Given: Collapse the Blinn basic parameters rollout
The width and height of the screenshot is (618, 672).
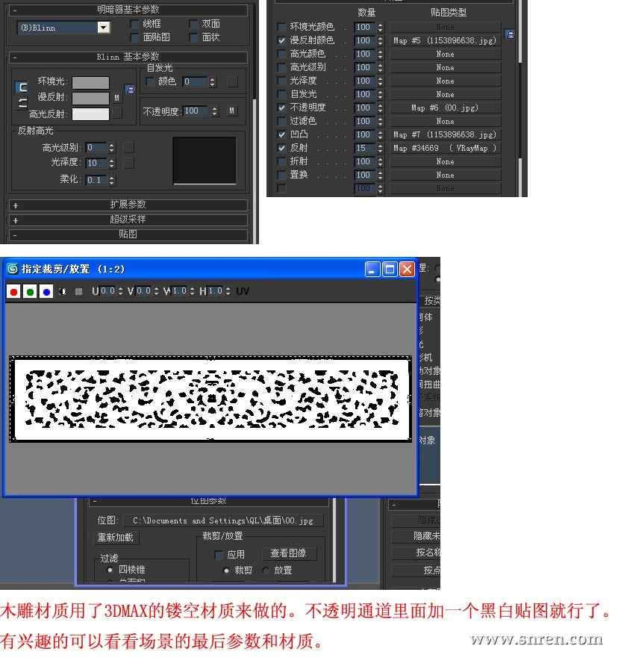Looking at the screenshot, I should pos(128,57).
